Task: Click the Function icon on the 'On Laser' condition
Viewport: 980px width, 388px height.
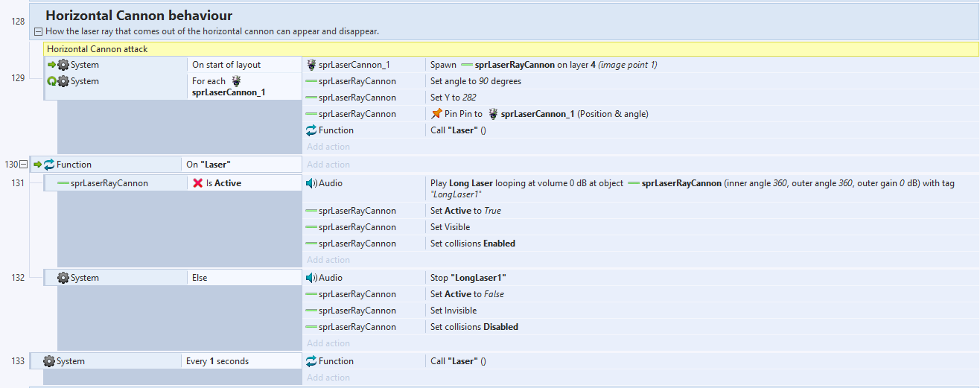Action: [49, 165]
